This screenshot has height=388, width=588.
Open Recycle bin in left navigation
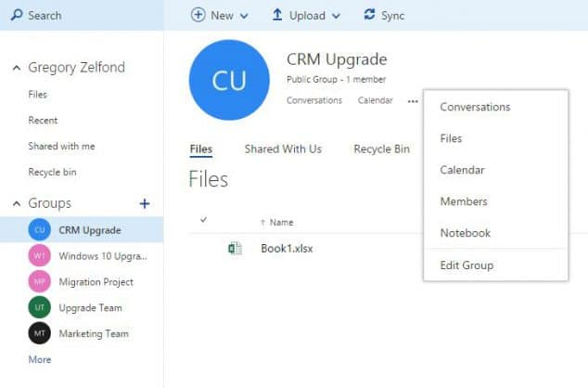[x=52, y=173]
